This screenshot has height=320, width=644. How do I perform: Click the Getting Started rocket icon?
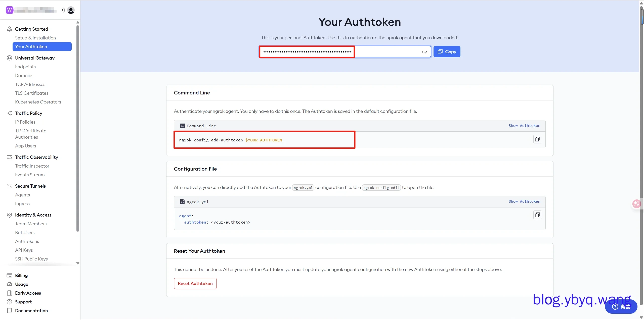tap(9, 29)
